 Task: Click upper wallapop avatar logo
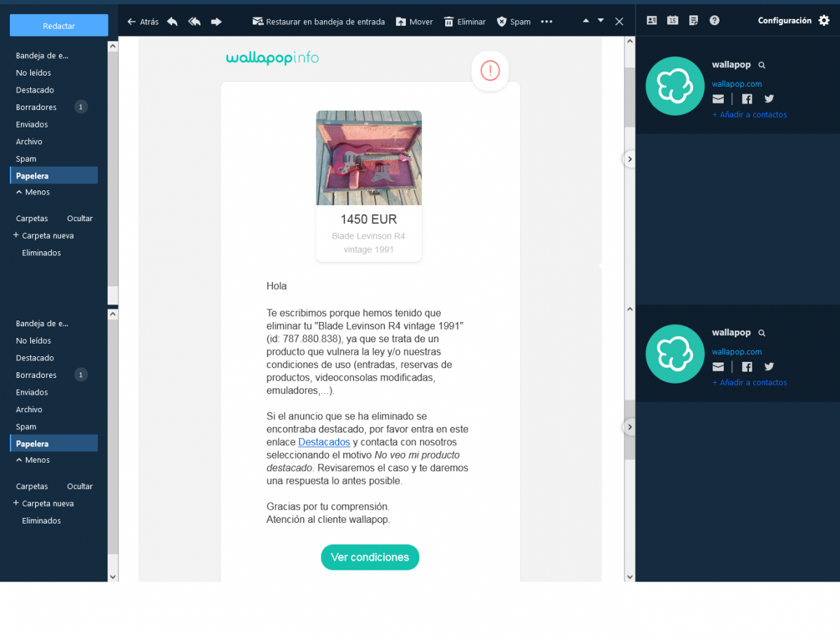tap(675, 86)
